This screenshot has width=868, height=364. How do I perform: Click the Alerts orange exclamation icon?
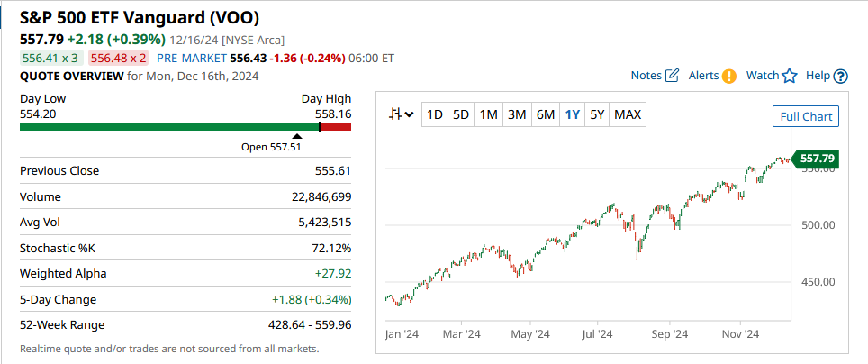coord(729,76)
